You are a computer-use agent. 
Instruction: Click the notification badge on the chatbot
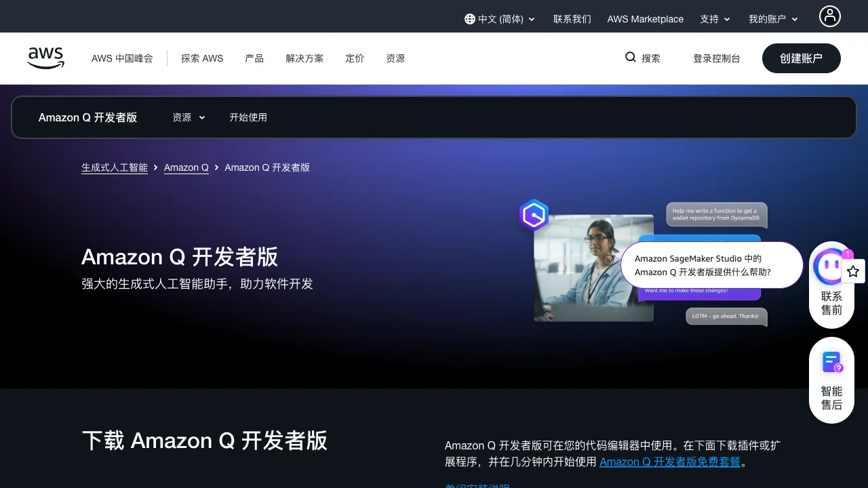pyautogui.click(x=847, y=254)
